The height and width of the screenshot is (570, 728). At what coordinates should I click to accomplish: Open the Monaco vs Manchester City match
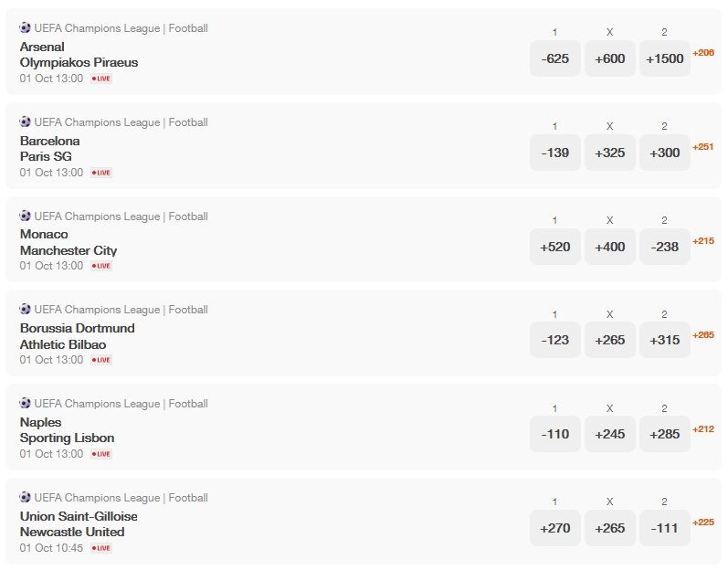69,242
